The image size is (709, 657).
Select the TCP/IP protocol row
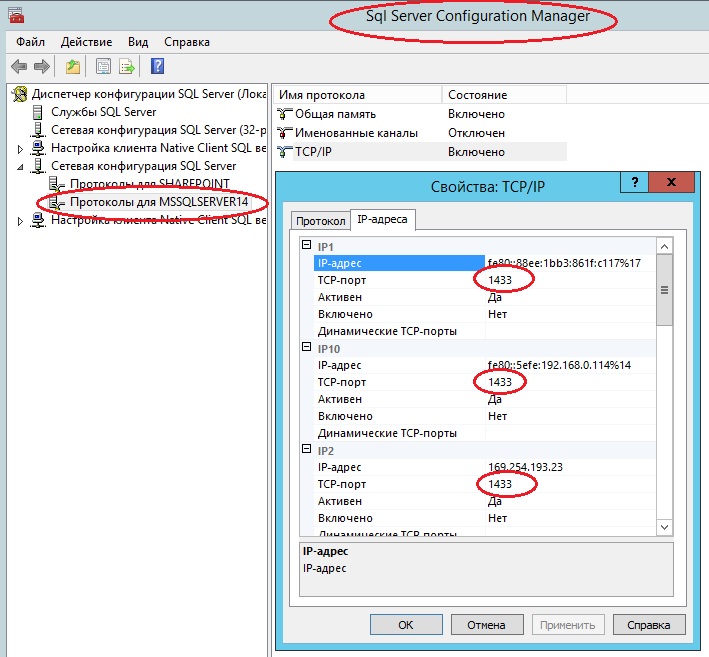click(x=421, y=151)
